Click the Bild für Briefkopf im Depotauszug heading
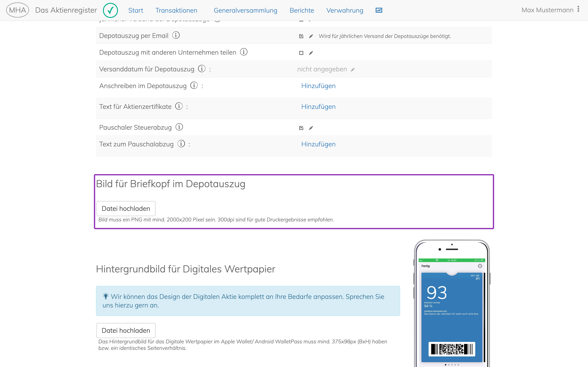588x367 pixels. coord(171,184)
